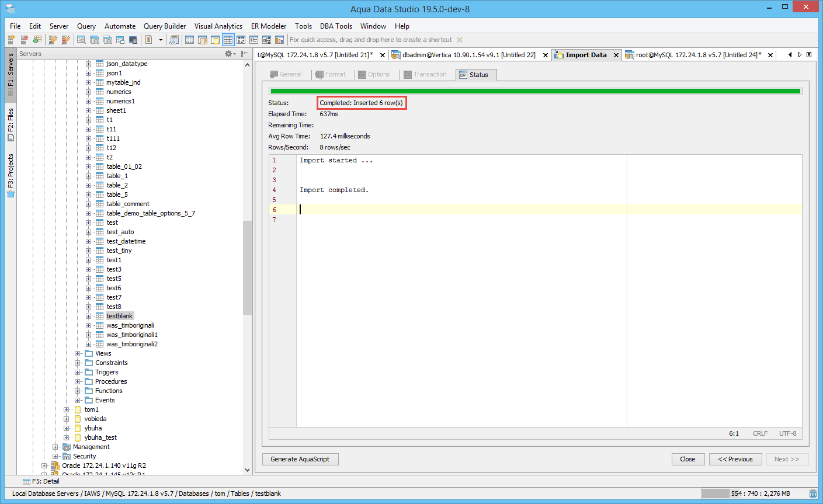Close the Import Data tab
Image resolution: width=823 pixels, height=504 pixels.
(x=616, y=55)
